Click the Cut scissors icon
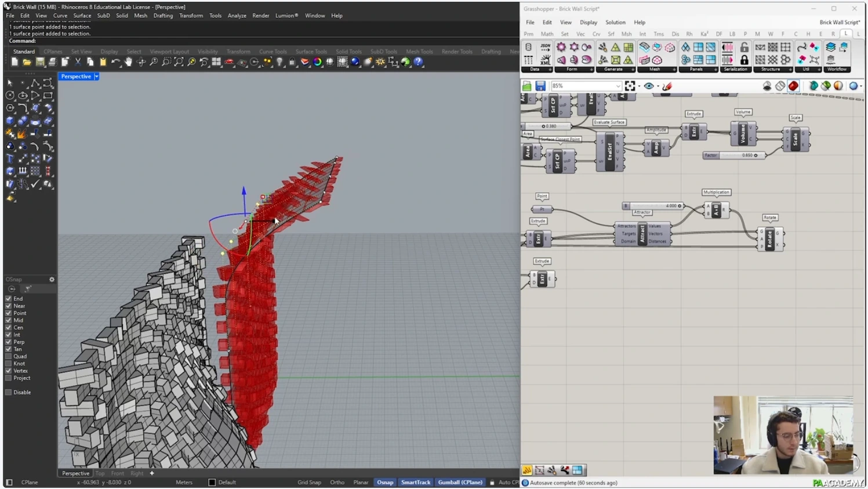Screen dimensions: 868x489 (78, 61)
